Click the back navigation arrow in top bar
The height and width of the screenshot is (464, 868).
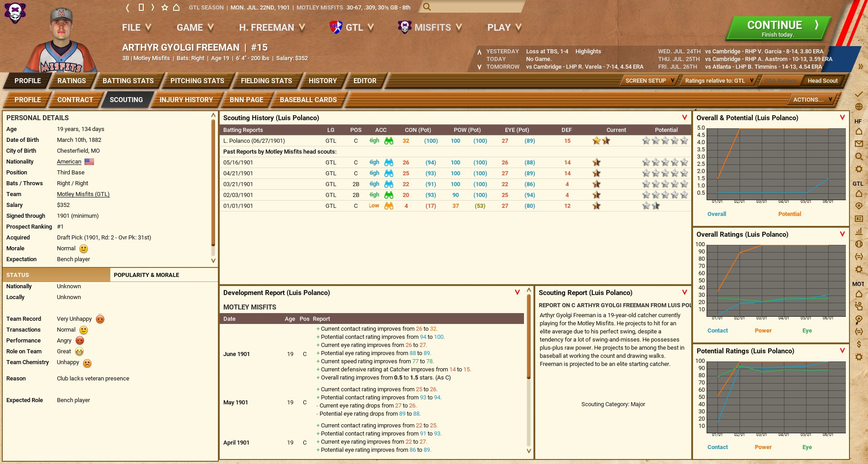point(127,8)
